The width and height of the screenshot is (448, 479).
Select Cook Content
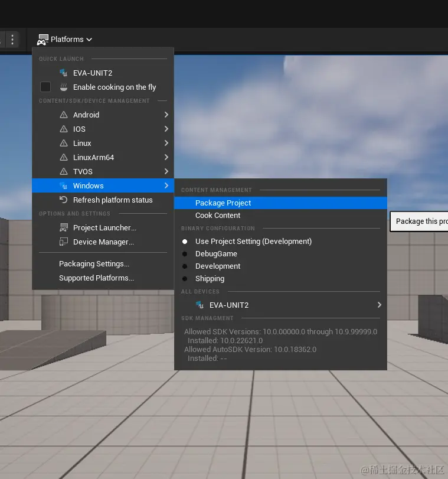click(280, 216)
